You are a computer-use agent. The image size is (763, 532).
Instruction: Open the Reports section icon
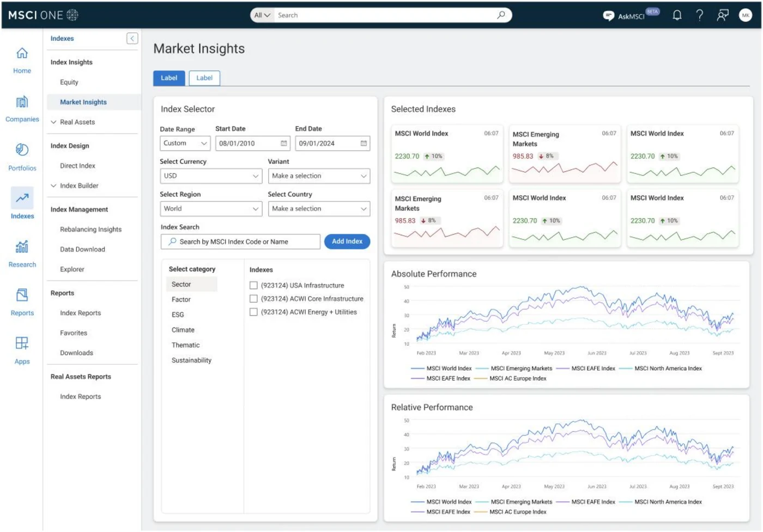[x=22, y=295]
